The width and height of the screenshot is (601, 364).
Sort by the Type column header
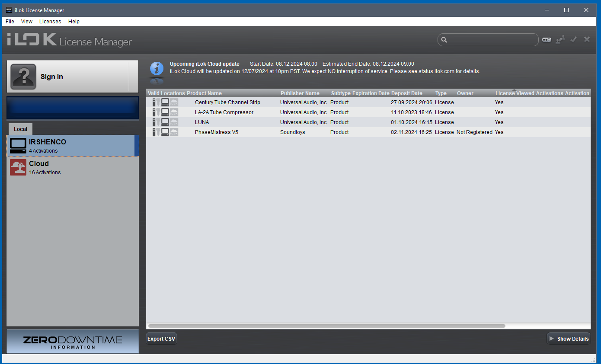coord(441,93)
